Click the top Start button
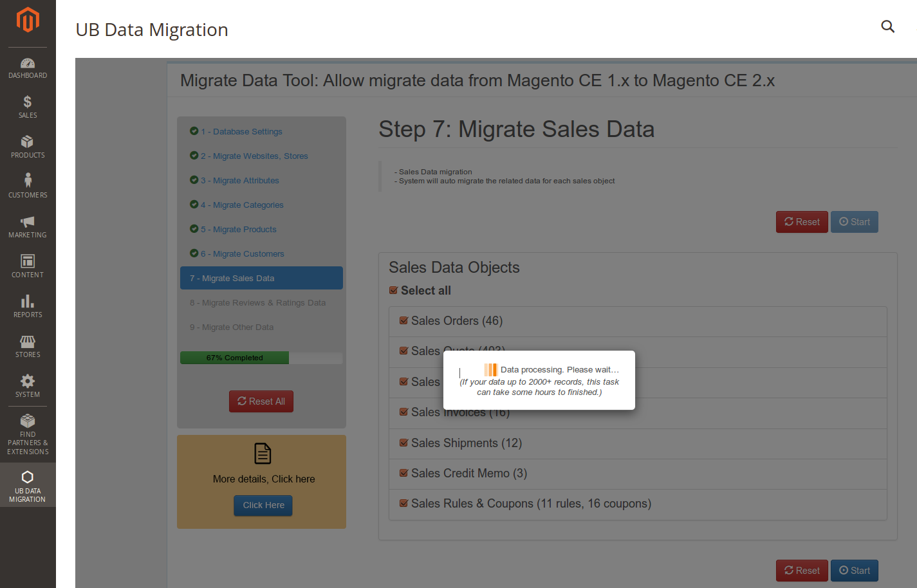 [855, 222]
